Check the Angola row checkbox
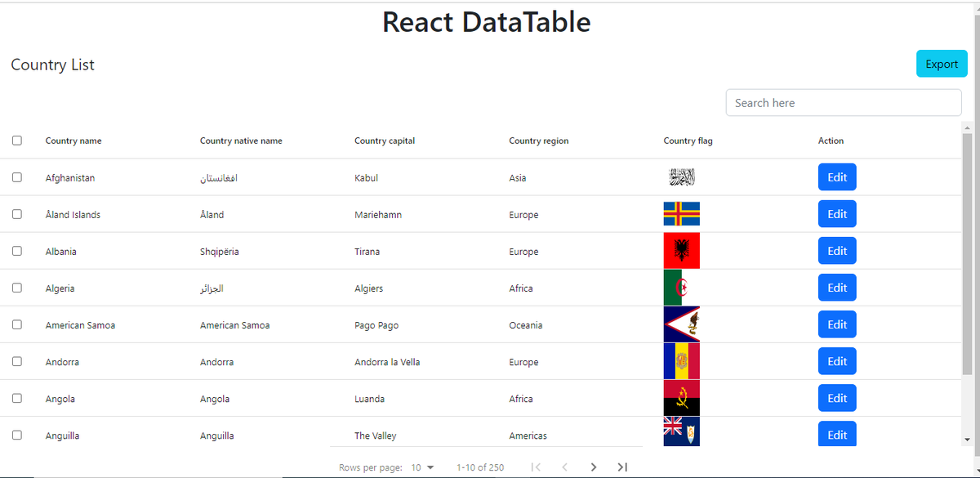This screenshot has width=980, height=478. [x=17, y=398]
